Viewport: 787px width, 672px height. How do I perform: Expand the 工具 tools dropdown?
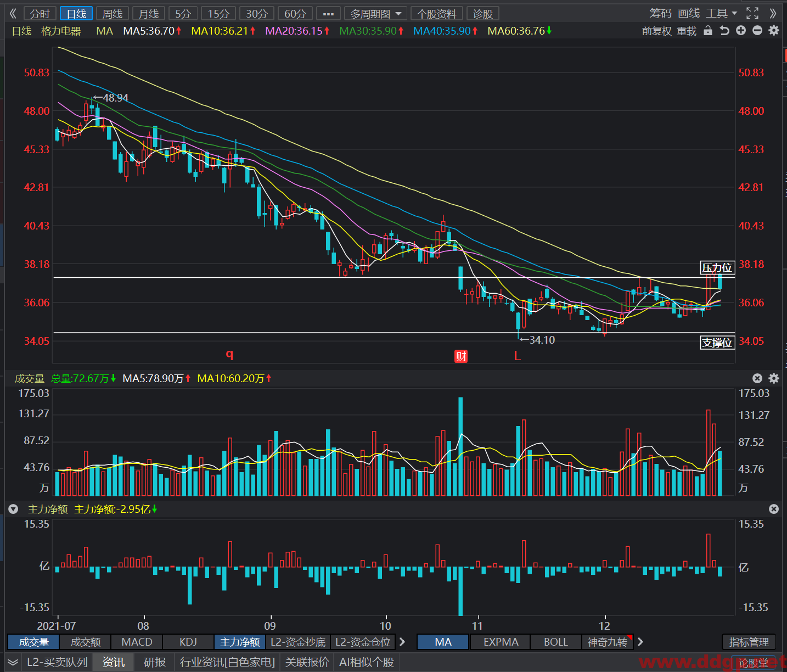click(721, 13)
